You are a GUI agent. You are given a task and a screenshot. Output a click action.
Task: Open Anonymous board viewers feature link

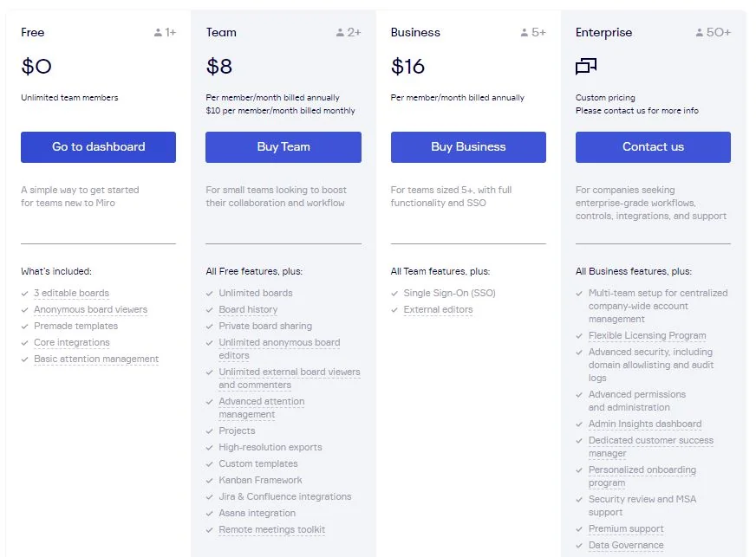pyautogui.click(x=90, y=309)
